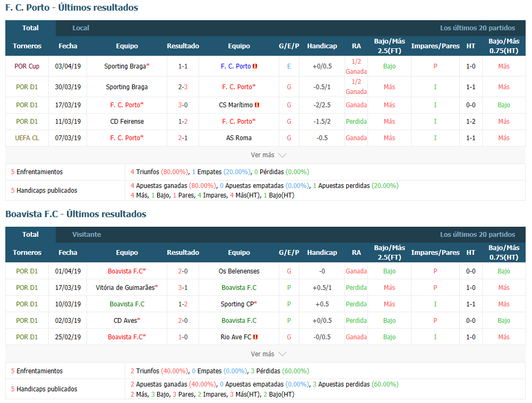This screenshot has height=403, width=532.
Task: Click the Boavista F.C - Últimos resultados heading
Action: coord(76,214)
